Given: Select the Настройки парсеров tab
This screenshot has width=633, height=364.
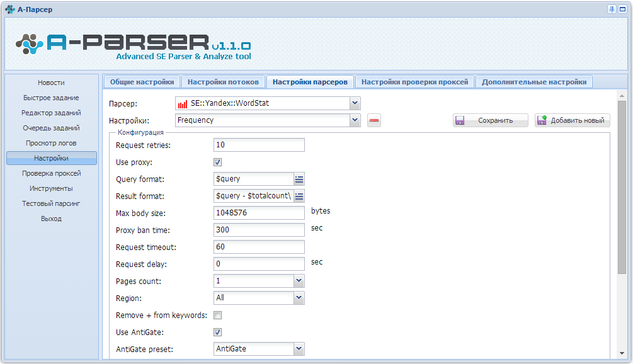Looking at the screenshot, I should pyautogui.click(x=310, y=82).
